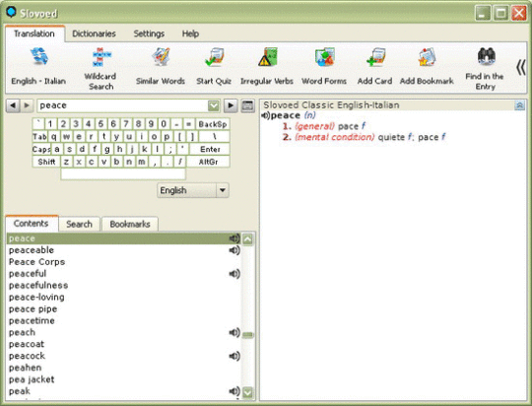Click the Enter key on virtual keyboard

(x=210, y=149)
